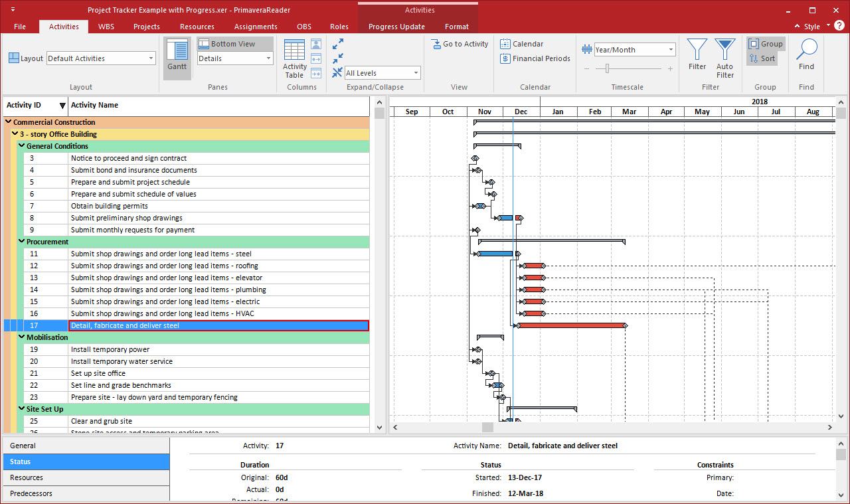Screen dimensions: 850x504
Task: Collapse the 3 - story Office Building group
Action: click(x=15, y=134)
